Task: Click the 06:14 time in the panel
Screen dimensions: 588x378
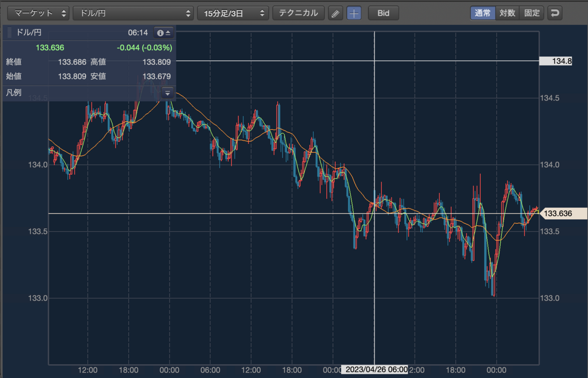Action: tap(138, 33)
